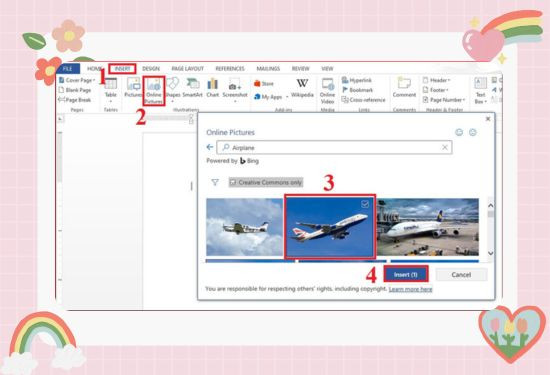Insert a Blank Page

pyautogui.click(x=75, y=90)
